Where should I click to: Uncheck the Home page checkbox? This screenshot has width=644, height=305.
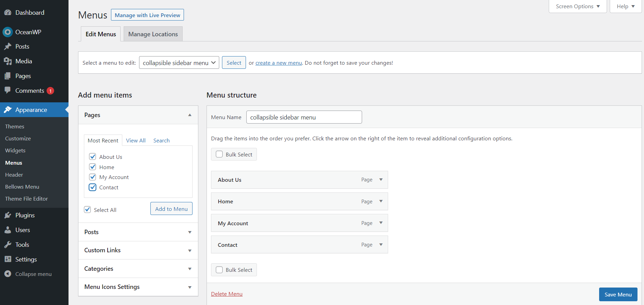tap(92, 167)
